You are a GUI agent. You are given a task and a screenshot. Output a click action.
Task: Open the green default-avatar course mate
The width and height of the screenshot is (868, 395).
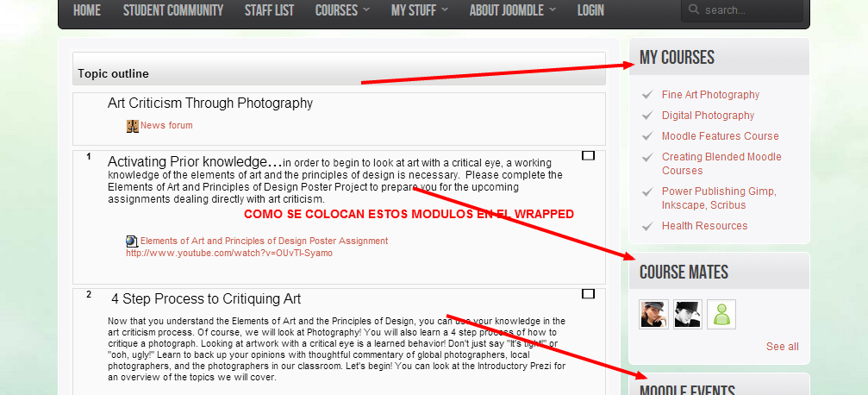[721, 315]
